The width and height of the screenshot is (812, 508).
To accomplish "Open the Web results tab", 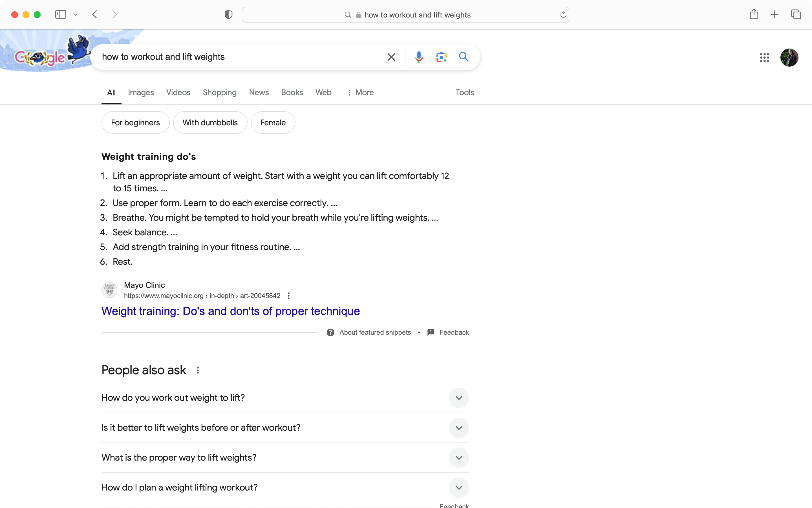I will pos(323,92).
